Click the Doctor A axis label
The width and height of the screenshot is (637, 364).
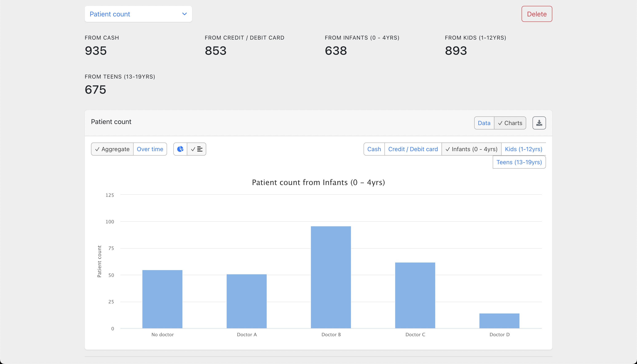247,335
